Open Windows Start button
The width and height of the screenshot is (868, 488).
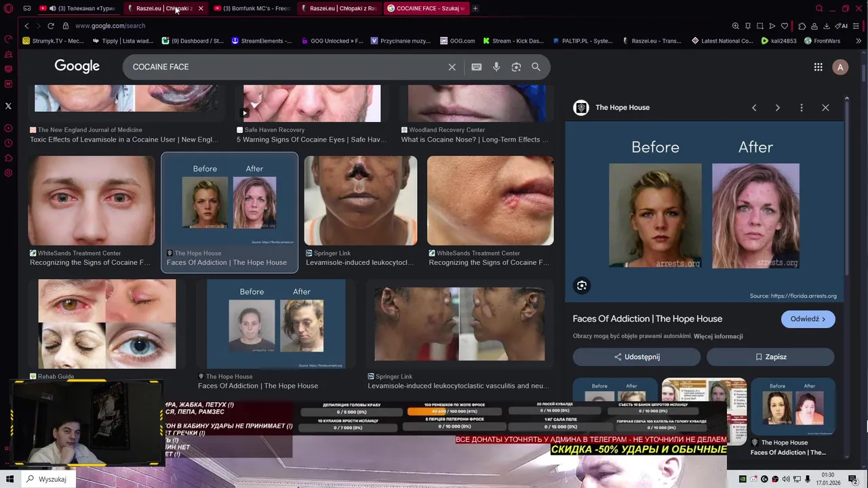[9, 479]
